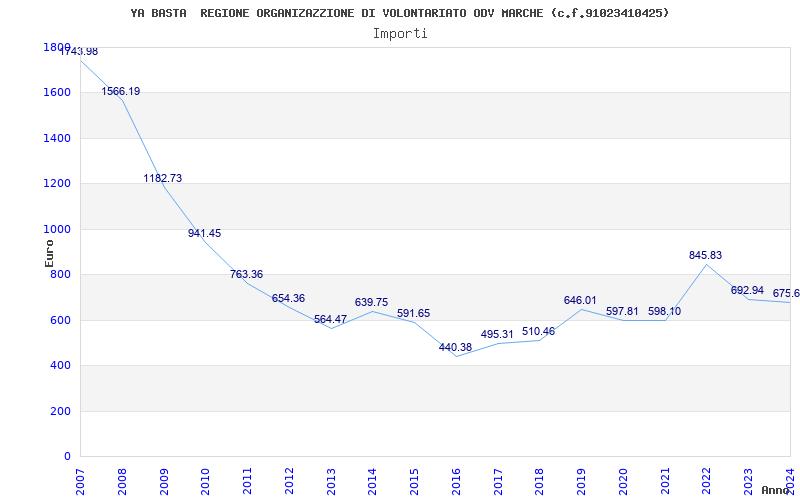Click the 495.31 data label
Screen dimensions: 800x500
pyautogui.click(x=497, y=335)
